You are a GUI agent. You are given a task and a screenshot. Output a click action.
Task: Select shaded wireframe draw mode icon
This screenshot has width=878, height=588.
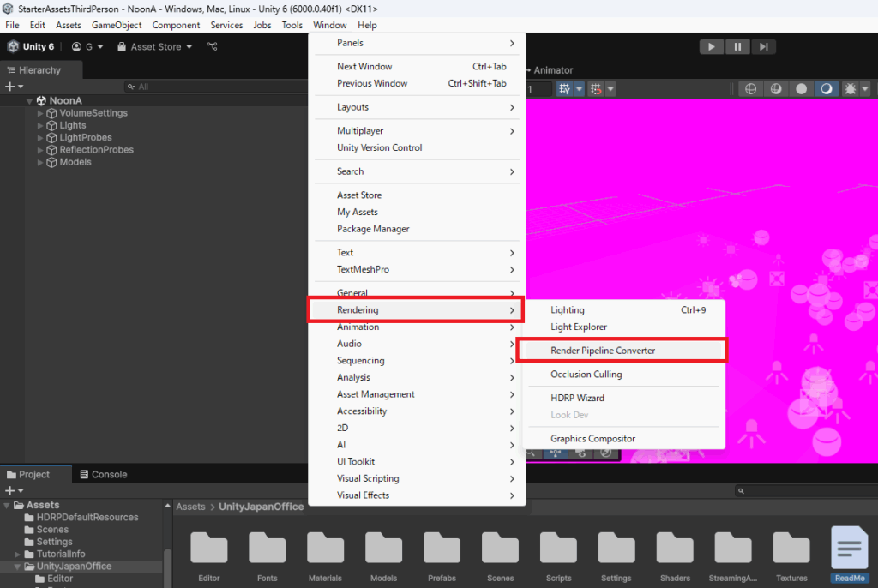tap(775, 88)
